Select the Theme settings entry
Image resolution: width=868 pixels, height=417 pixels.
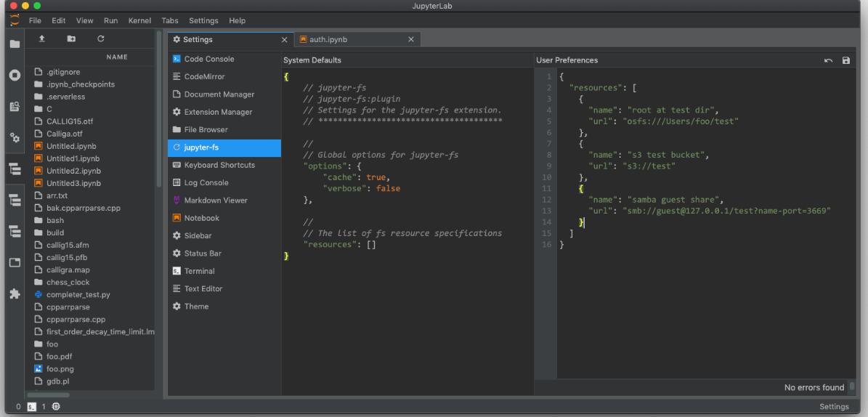pos(196,307)
